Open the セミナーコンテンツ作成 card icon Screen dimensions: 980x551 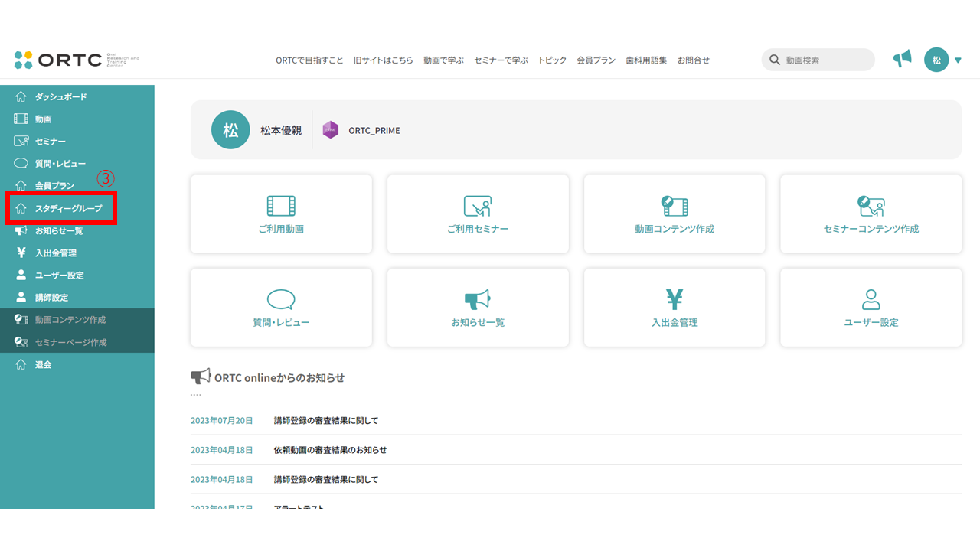click(x=871, y=214)
